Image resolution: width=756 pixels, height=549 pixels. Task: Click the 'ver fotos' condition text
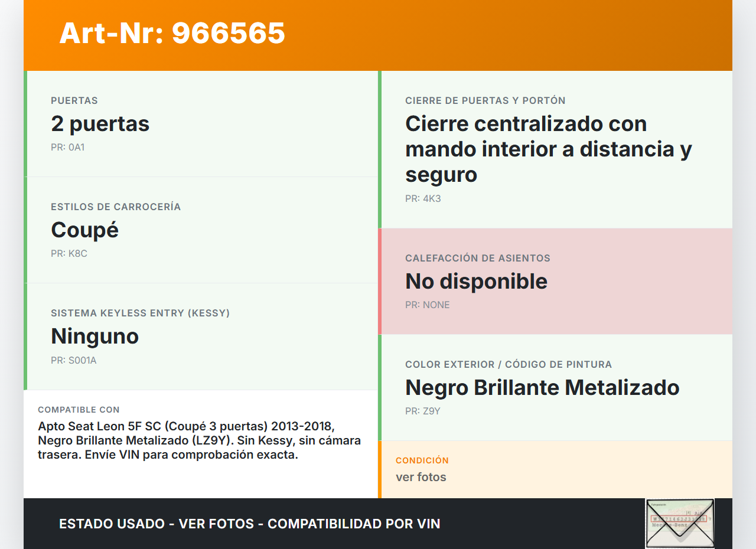pyautogui.click(x=421, y=477)
